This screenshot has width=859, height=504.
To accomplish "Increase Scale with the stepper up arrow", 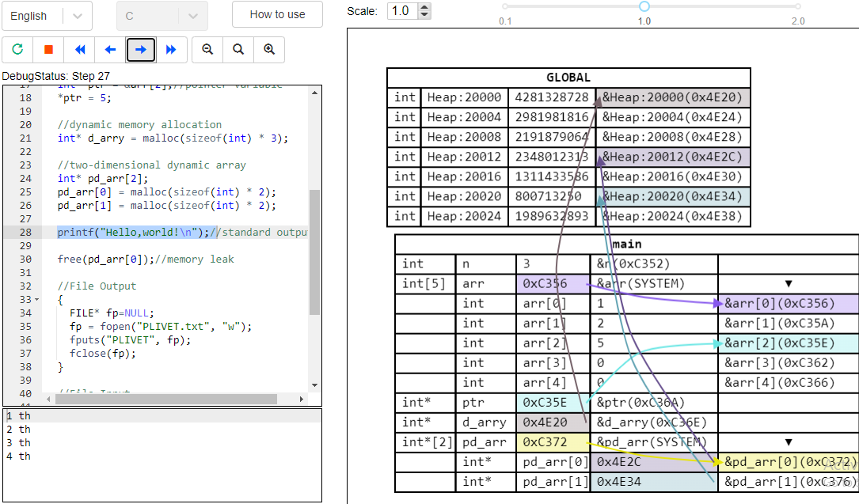I will tap(425, 8).
